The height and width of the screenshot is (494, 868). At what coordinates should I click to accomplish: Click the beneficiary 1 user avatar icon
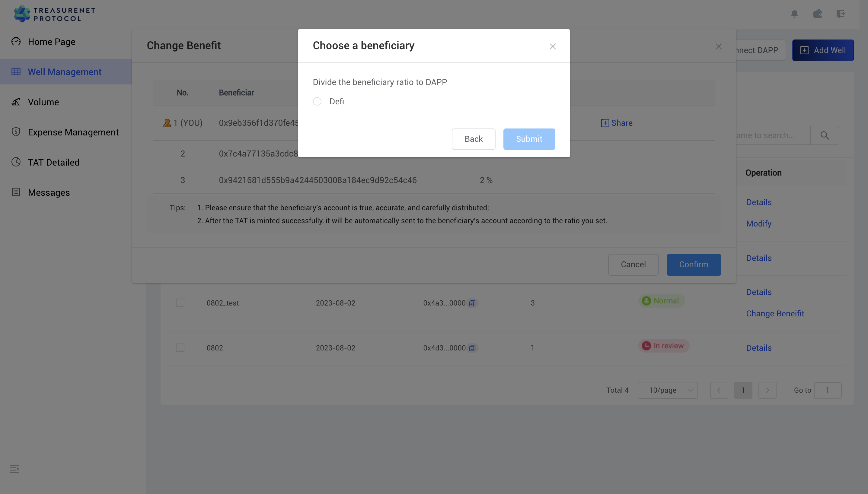[167, 123]
